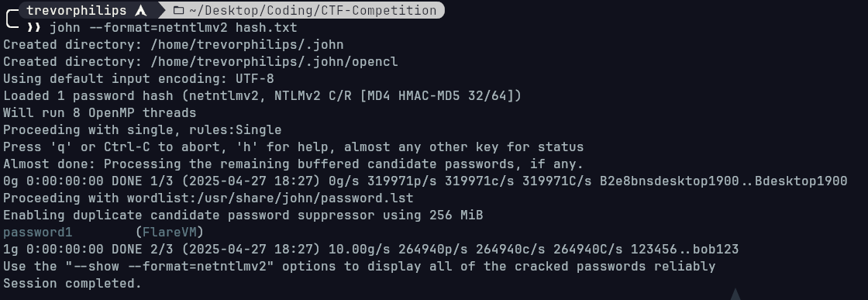Click the folder icon in prompt path
This screenshot has height=300, width=868.
[178, 11]
